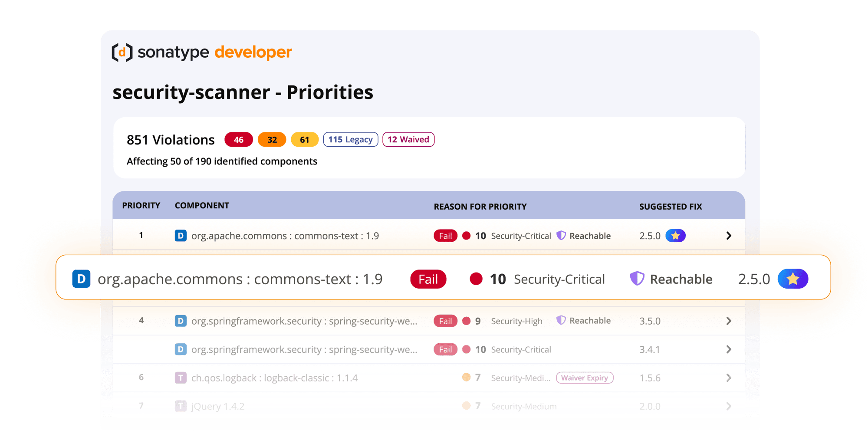Select the ch.qos.logback : logback-classic : 1.1.4 component
This screenshot has height=437, width=868.
(274, 378)
